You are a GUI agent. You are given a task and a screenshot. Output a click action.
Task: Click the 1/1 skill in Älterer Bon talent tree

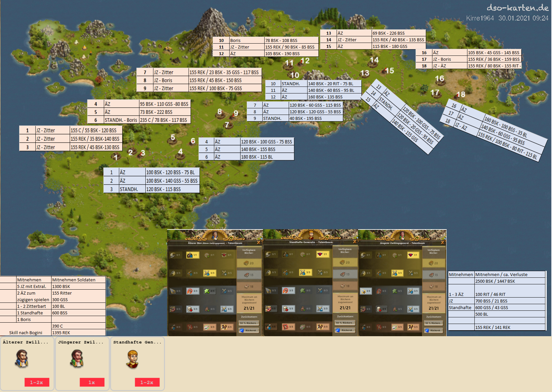tap(192, 255)
